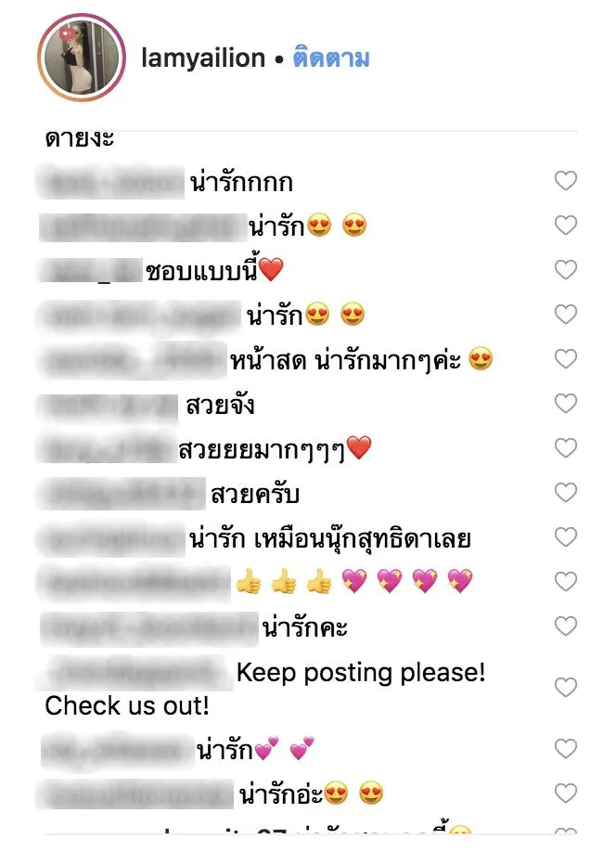
Task: Select the Check us out comment text
Action: (127, 706)
